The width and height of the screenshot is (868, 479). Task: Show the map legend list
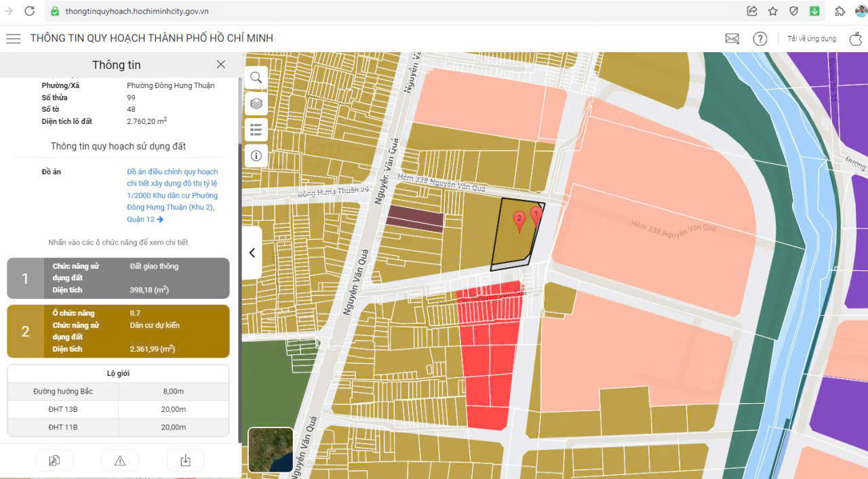tap(256, 129)
